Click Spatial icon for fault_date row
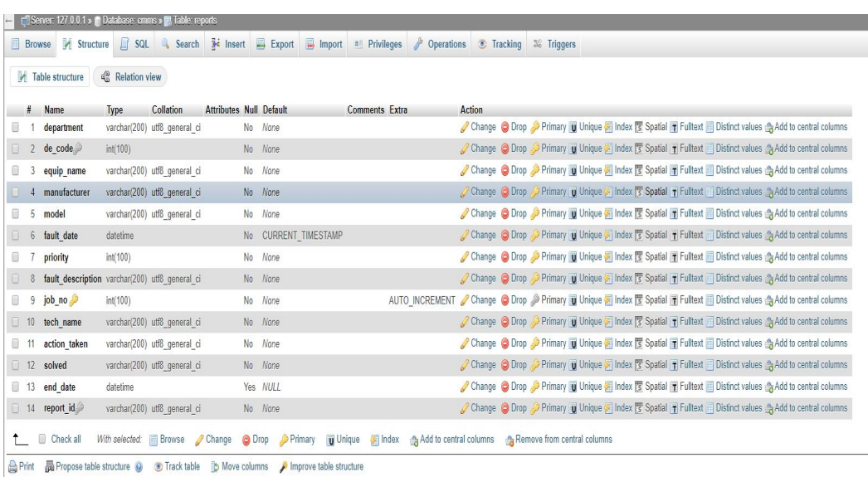This screenshot has width=868, height=477. tap(639, 235)
